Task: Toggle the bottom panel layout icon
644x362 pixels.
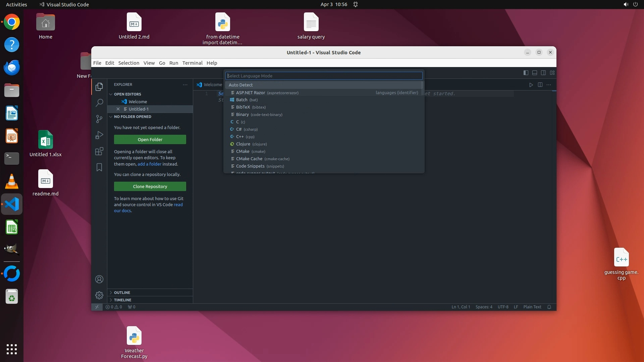Action: [x=535, y=73]
